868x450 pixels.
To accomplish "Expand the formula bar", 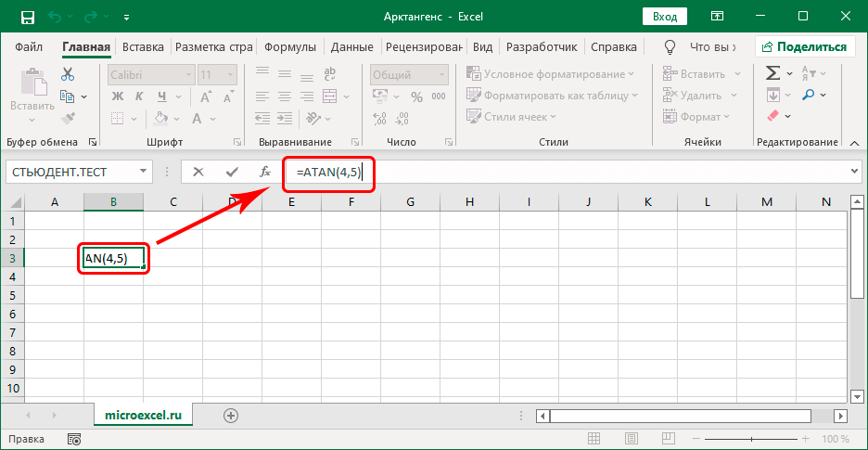I will 854,172.
